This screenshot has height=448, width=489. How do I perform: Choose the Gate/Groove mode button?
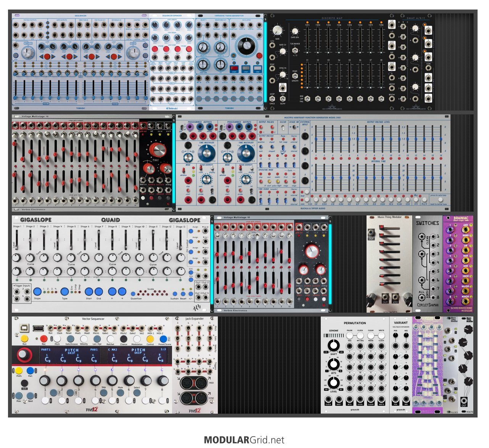click(70, 339)
